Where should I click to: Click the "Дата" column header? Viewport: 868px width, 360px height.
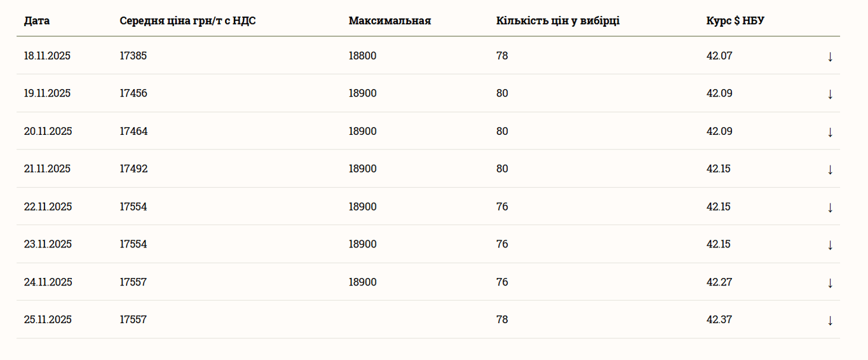37,21
